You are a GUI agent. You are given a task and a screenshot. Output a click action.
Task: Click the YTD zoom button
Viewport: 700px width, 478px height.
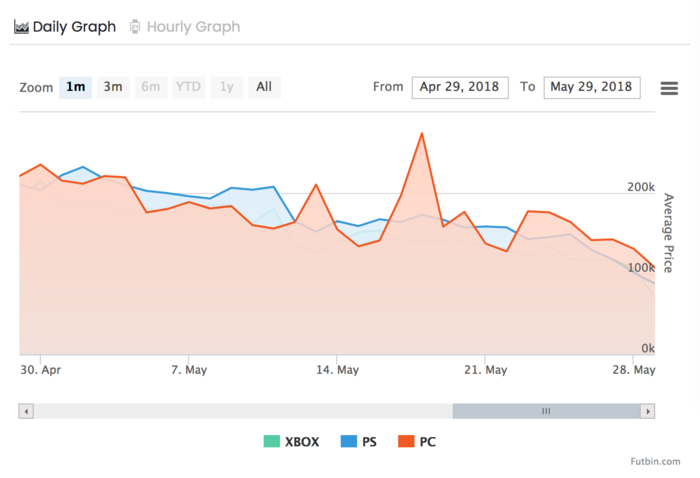pyautogui.click(x=188, y=87)
